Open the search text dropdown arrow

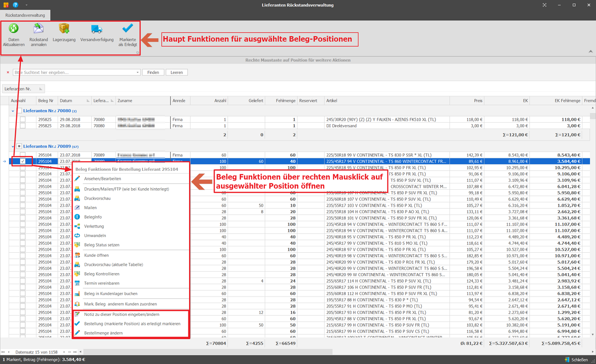pyautogui.click(x=138, y=73)
